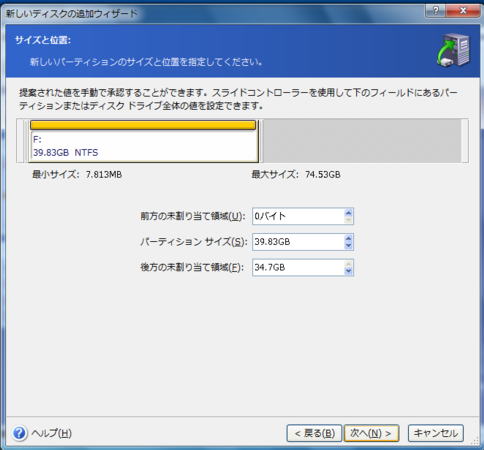The width and height of the screenshot is (484, 450).
Task: Increase the partition size (パーティション サイズ)
Action: click(x=349, y=238)
